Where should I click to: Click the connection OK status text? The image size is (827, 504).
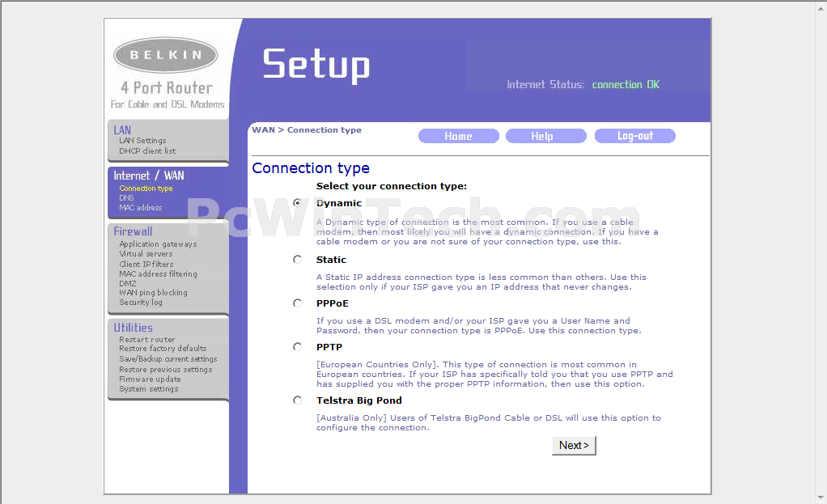click(626, 84)
